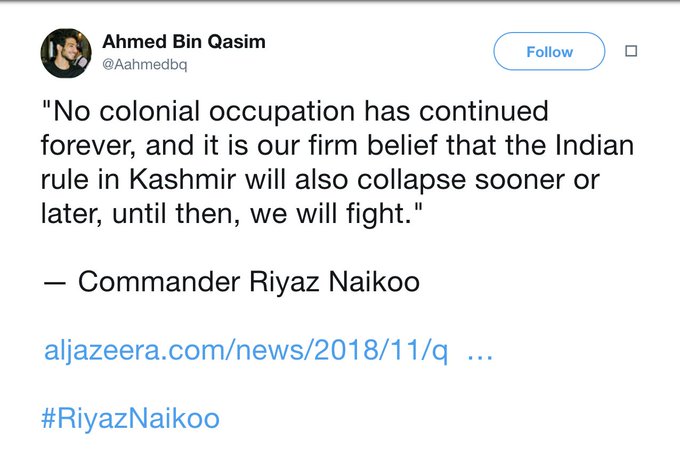Open the #RiyazNaikoo hashtag

[129, 417]
